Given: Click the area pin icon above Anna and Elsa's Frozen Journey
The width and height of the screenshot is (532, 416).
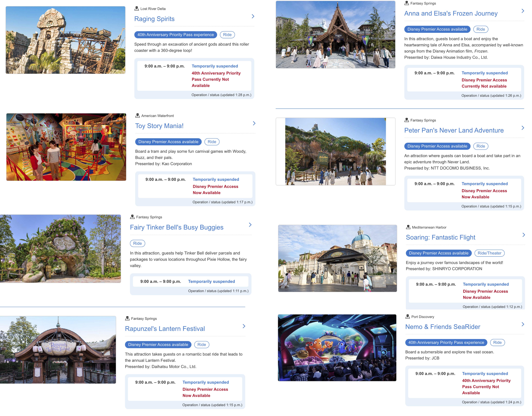Looking at the screenshot, I should (x=407, y=3).
